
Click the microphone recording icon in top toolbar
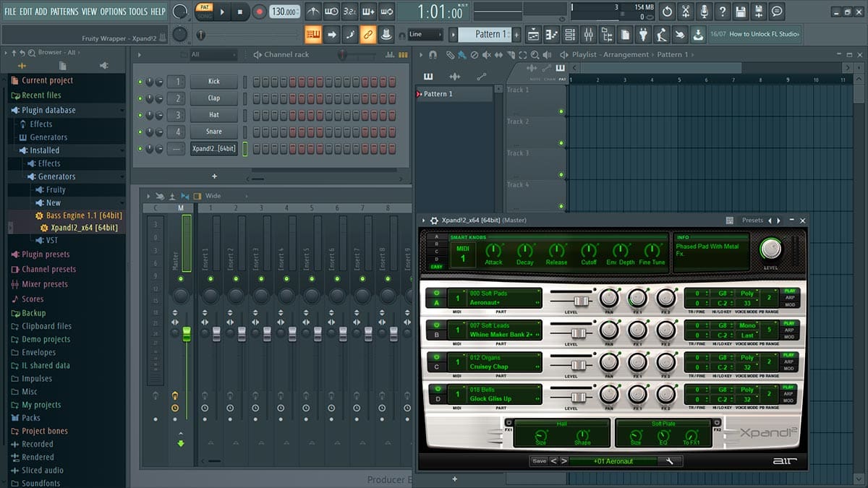coord(704,12)
